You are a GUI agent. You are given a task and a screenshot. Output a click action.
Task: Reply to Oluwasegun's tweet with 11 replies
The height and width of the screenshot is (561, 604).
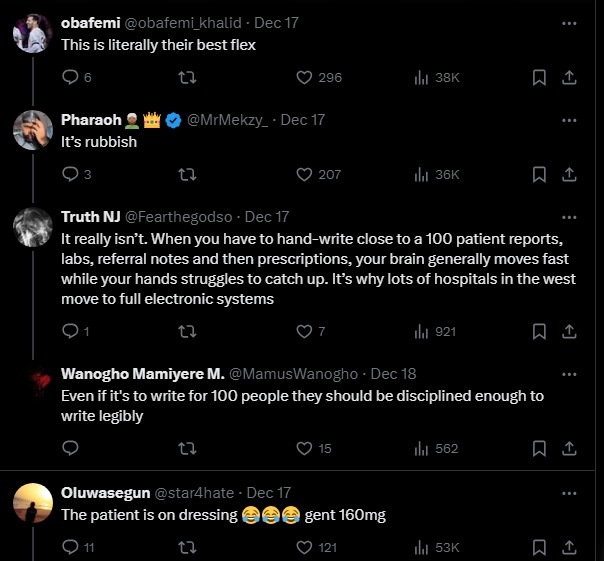tap(70, 547)
